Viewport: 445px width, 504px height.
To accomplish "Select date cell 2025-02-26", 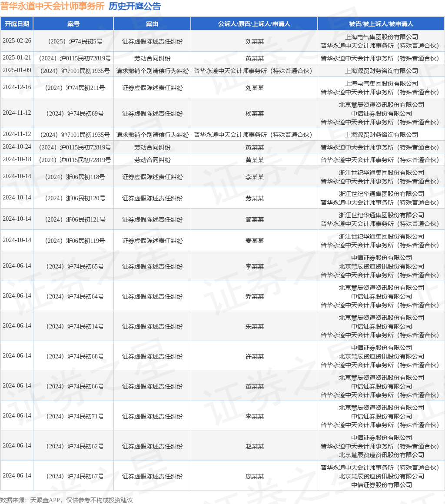I will click(17, 41).
